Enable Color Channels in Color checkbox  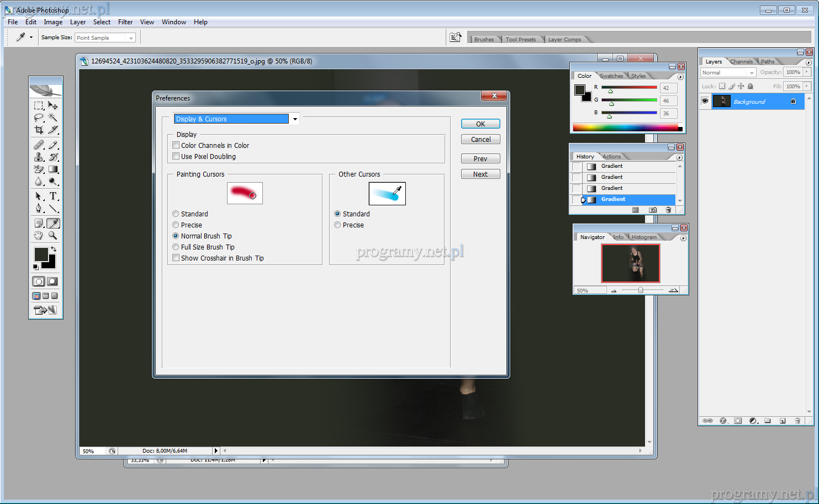pos(176,145)
